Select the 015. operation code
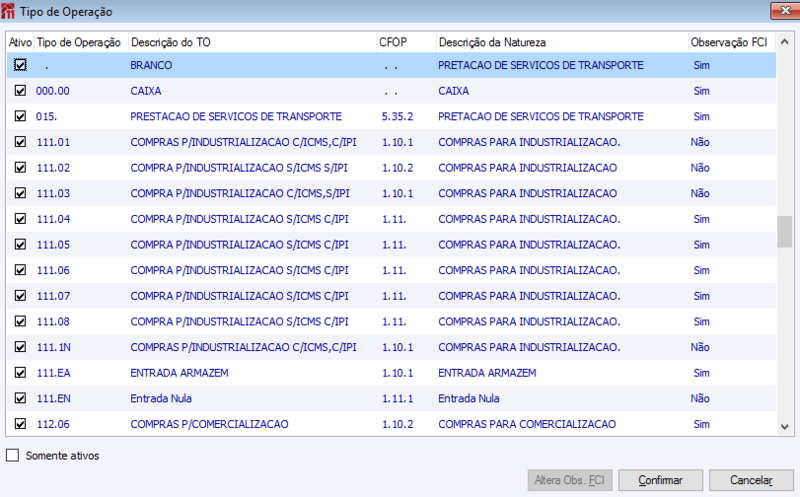The image size is (800, 497). coord(46,116)
